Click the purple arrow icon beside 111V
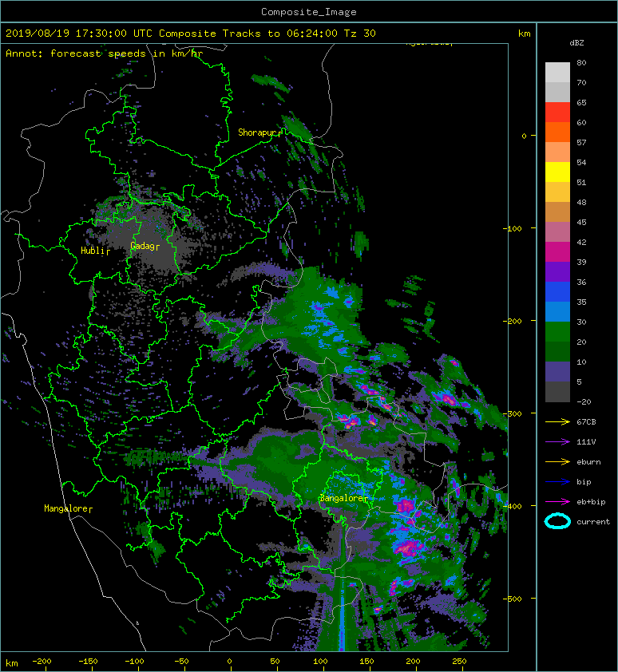The image size is (618, 672). coord(557,442)
